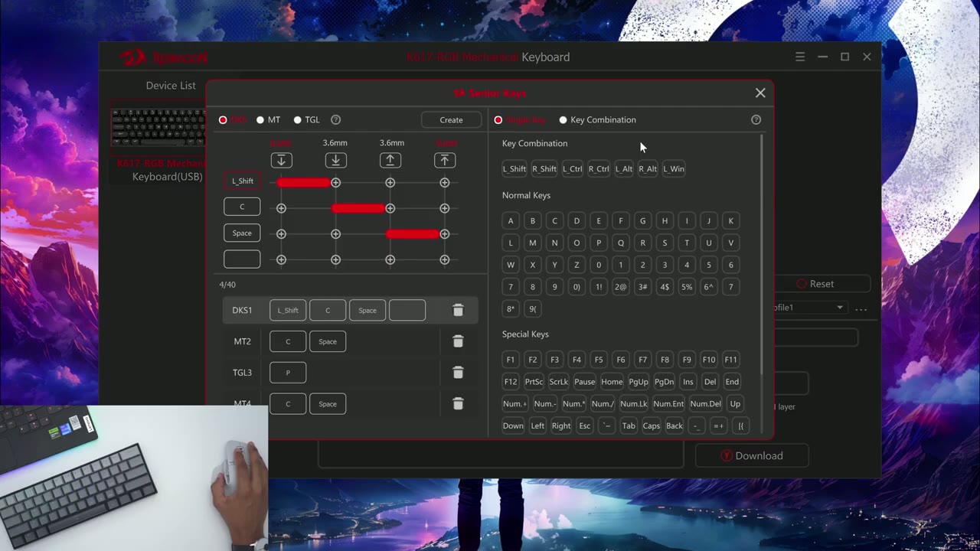Open the help icon next to TGL mode
Viewport: 980px width, 551px height.
335,119
